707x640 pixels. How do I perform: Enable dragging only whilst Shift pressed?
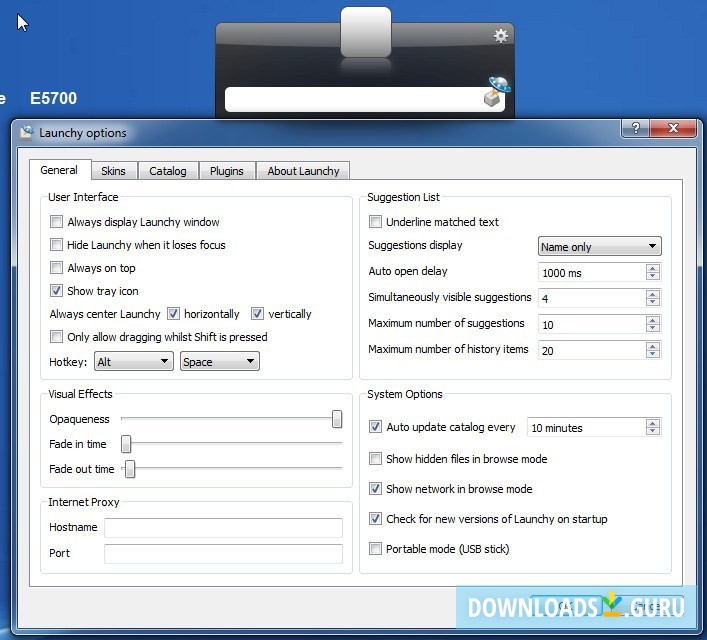tap(56, 336)
